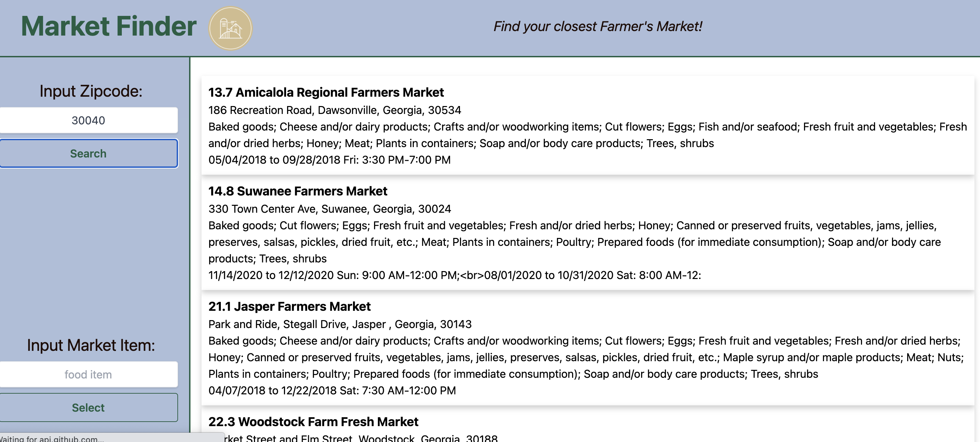Screen dimensions: 980x442
Task: Click the tagline about closest Farmer's Market
Action: 598,26
